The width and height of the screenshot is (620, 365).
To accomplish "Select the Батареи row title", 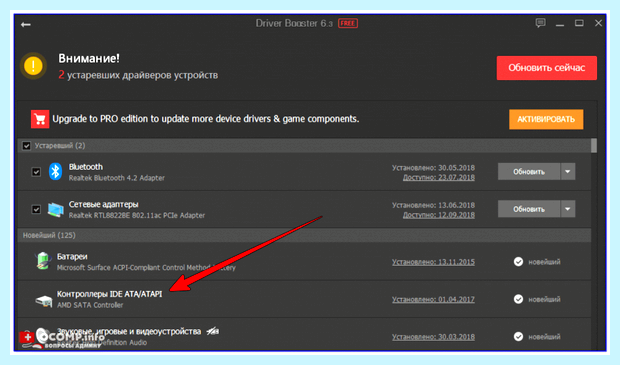I will coord(72,257).
